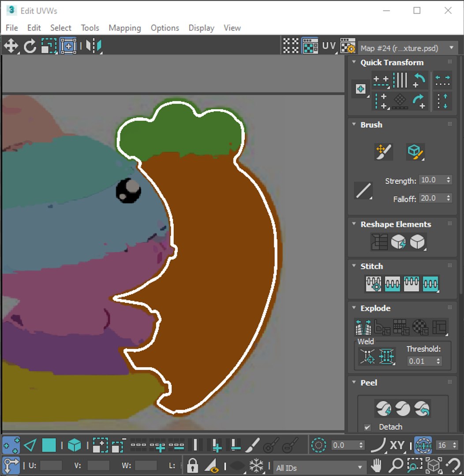Viewport: 464px width, 476px height.
Task: Rotate selection clockwise 90 degrees
Action: pyautogui.click(x=419, y=101)
